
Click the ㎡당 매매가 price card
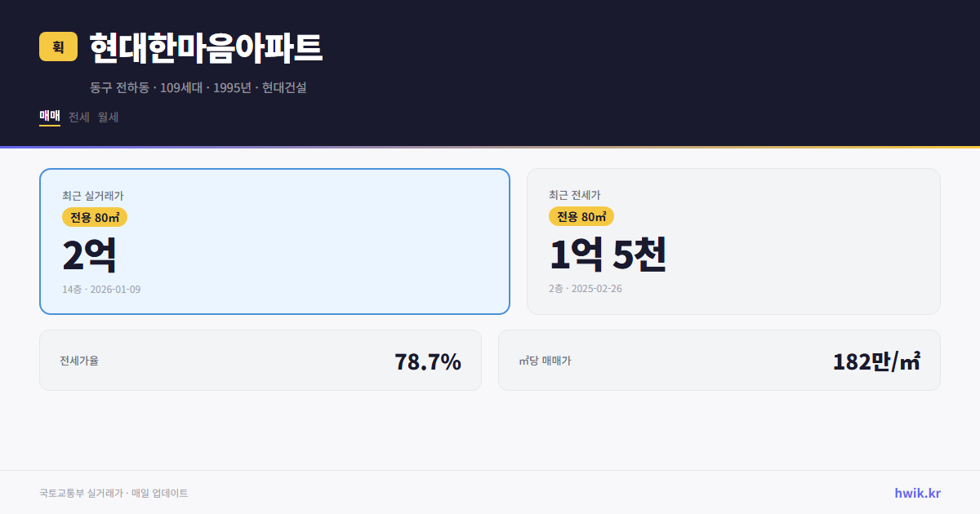(x=719, y=360)
